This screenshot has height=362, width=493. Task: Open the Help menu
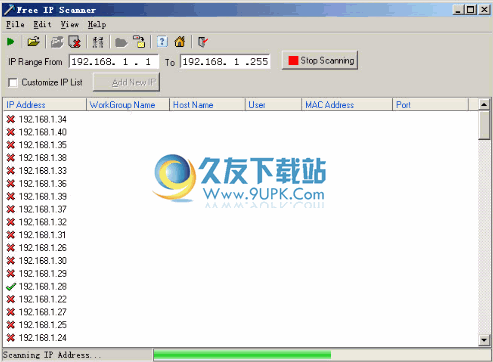97,24
